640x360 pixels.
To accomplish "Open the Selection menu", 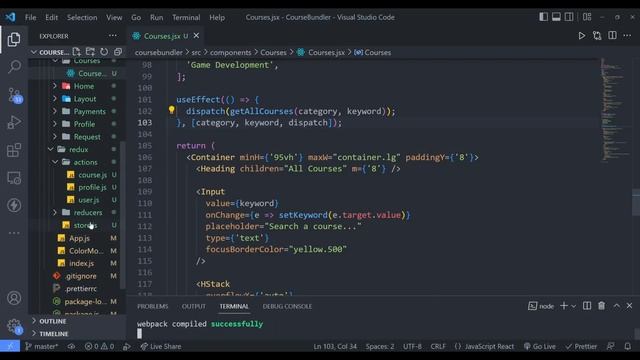I will click(x=82, y=18).
